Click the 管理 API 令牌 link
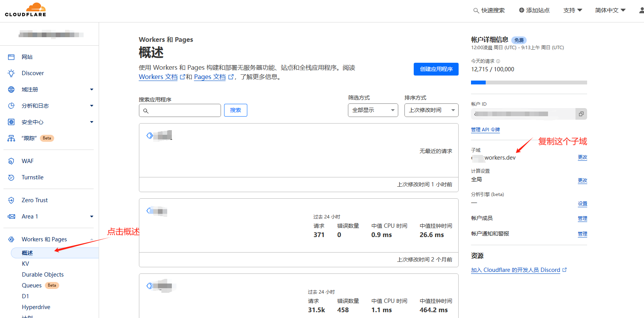Viewport: 644px width, 318px height. pos(485,130)
